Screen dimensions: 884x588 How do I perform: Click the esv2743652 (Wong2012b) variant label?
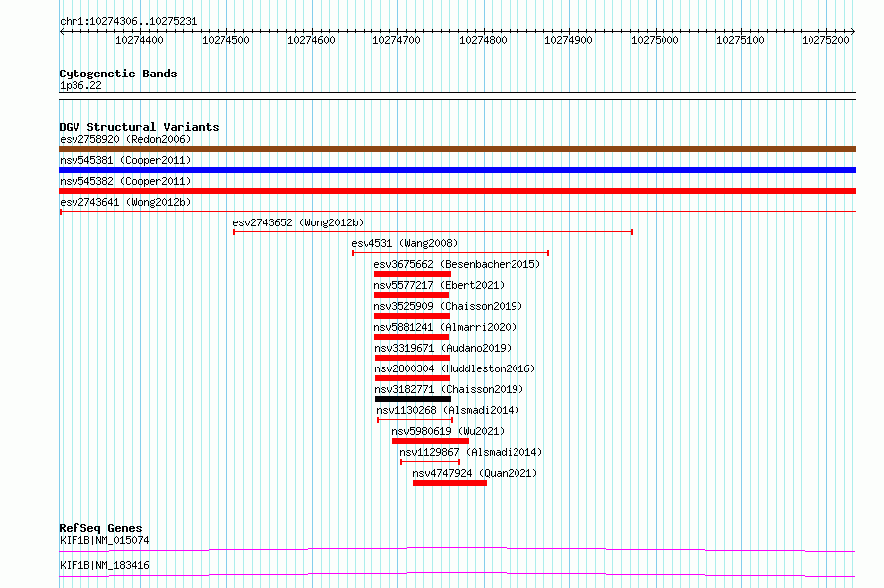298,222
